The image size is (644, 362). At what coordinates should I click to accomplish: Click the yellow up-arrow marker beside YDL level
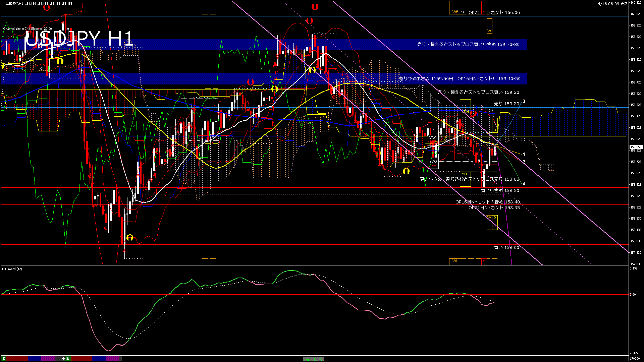click(x=406, y=171)
